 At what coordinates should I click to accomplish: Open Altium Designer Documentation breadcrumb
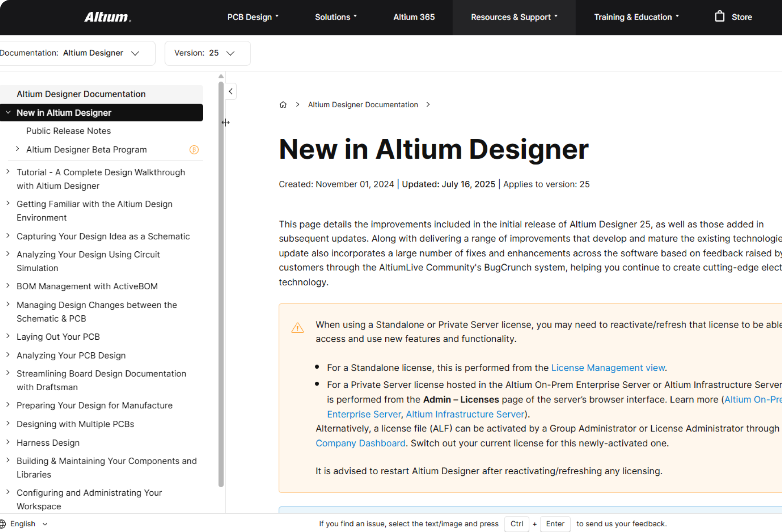click(x=363, y=105)
